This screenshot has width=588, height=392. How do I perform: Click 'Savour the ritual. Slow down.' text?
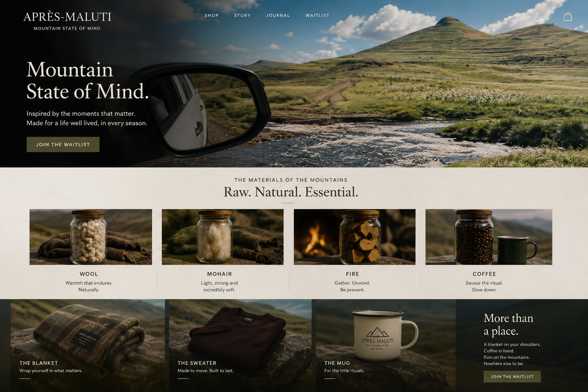[484, 286]
